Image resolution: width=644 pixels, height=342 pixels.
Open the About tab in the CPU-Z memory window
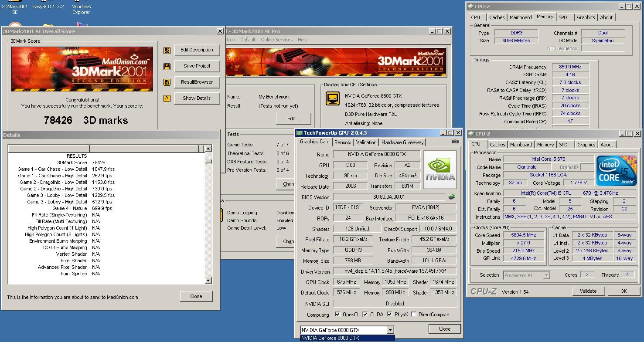tap(606, 17)
